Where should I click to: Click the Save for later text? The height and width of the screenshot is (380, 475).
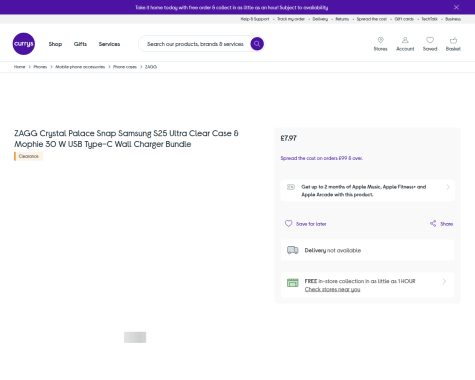[x=311, y=224]
